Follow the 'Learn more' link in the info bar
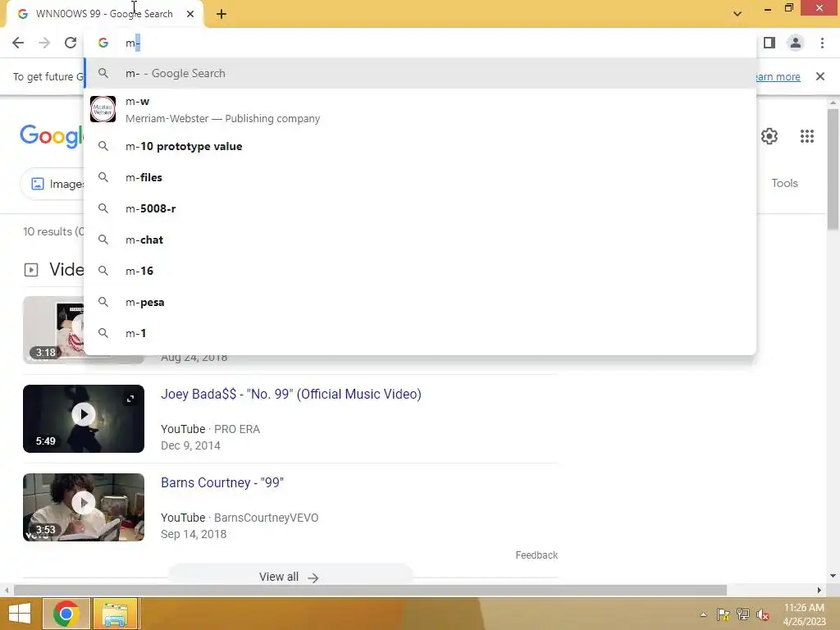Screen dimensions: 840x630 point(778,76)
